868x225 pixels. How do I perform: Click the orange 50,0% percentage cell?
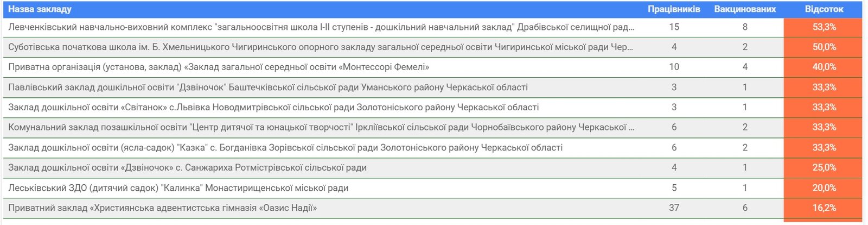(x=824, y=47)
